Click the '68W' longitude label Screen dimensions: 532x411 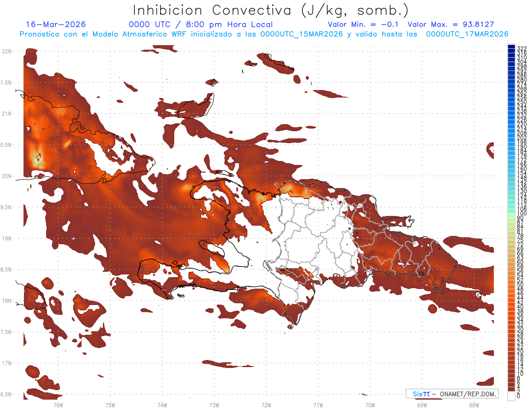pyautogui.click(x=474, y=404)
